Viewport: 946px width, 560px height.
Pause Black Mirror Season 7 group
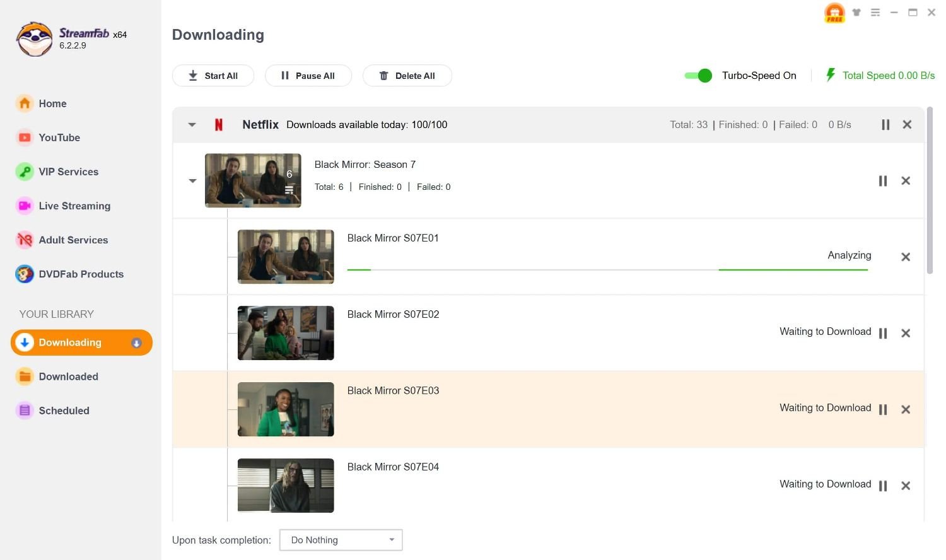[883, 181]
